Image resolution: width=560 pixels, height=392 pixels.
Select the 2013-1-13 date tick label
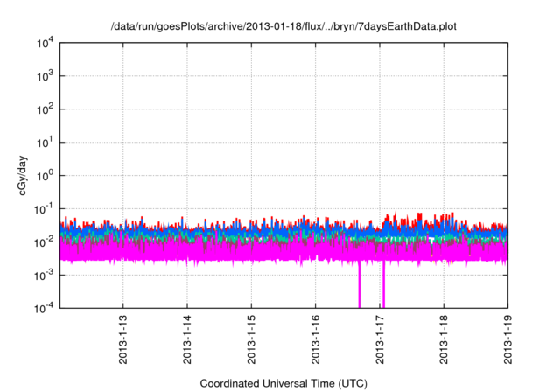pyautogui.click(x=122, y=339)
